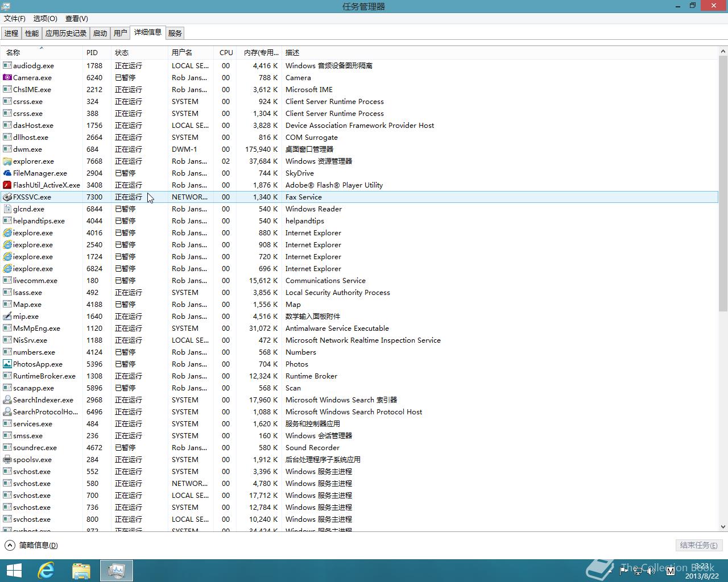728x582 pixels.
Task: Click the Camera.exe purple camera icon
Action: (7, 77)
